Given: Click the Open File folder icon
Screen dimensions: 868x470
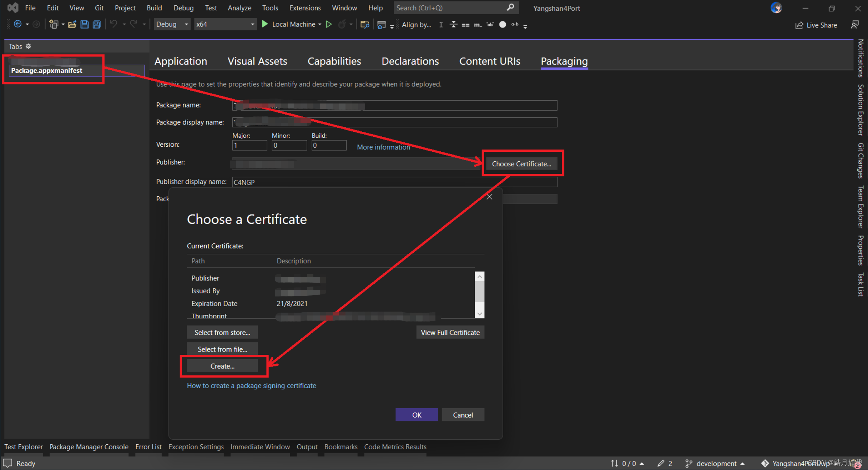Looking at the screenshot, I should pos(72,24).
